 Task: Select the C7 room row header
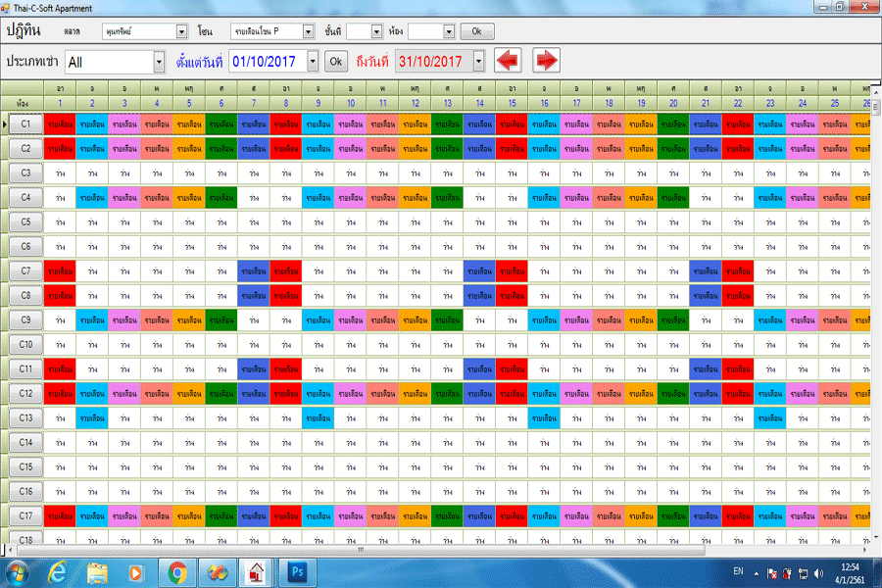point(25,270)
